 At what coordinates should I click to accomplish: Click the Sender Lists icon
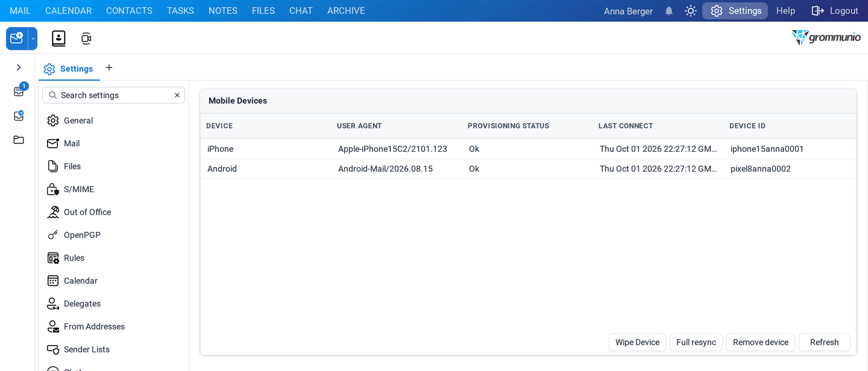[53, 349]
